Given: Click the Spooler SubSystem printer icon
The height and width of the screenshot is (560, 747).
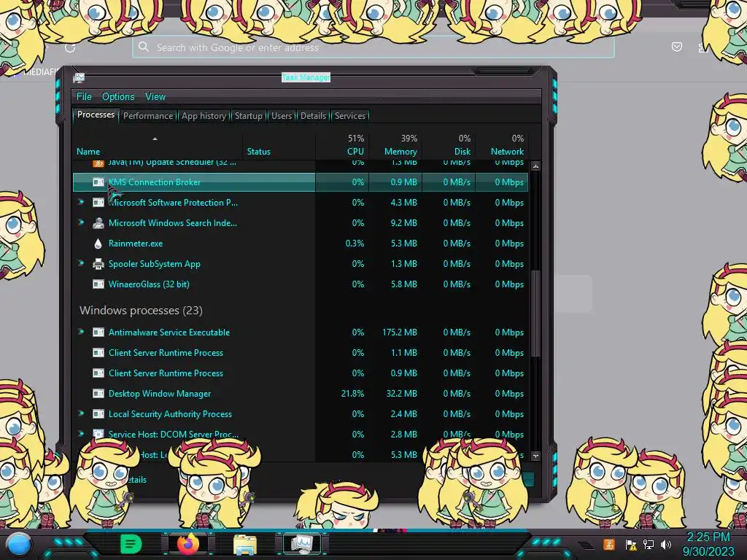Looking at the screenshot, I should (x=98, y=264).
